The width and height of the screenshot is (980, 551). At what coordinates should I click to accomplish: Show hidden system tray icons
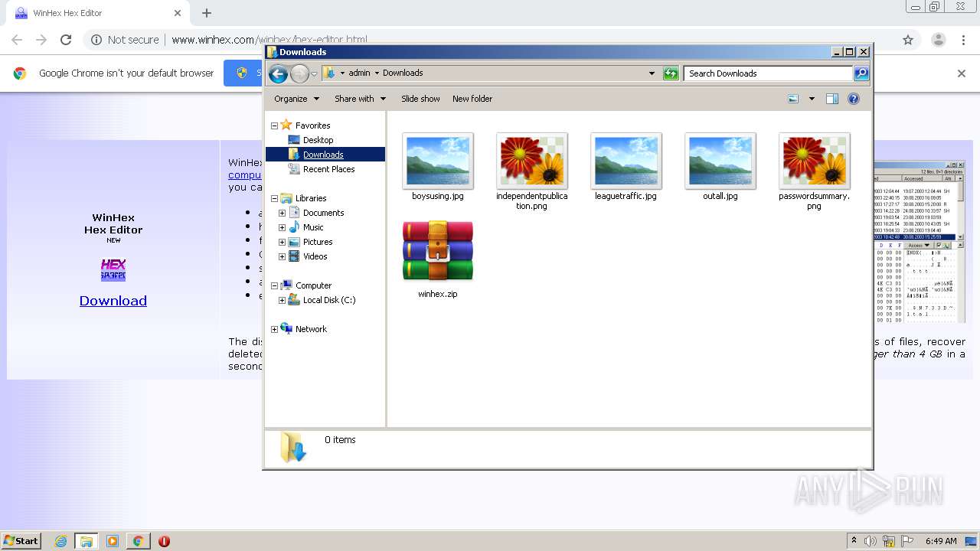point(854,541)
